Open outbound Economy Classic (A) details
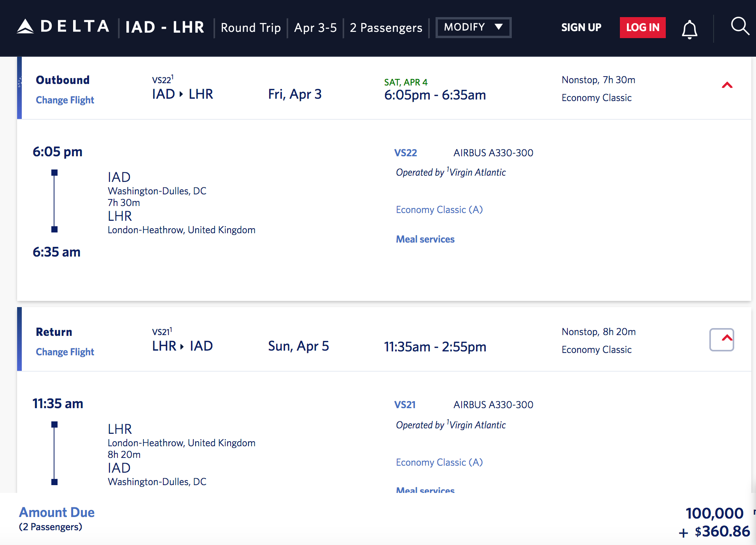 (x=439, y=210)
